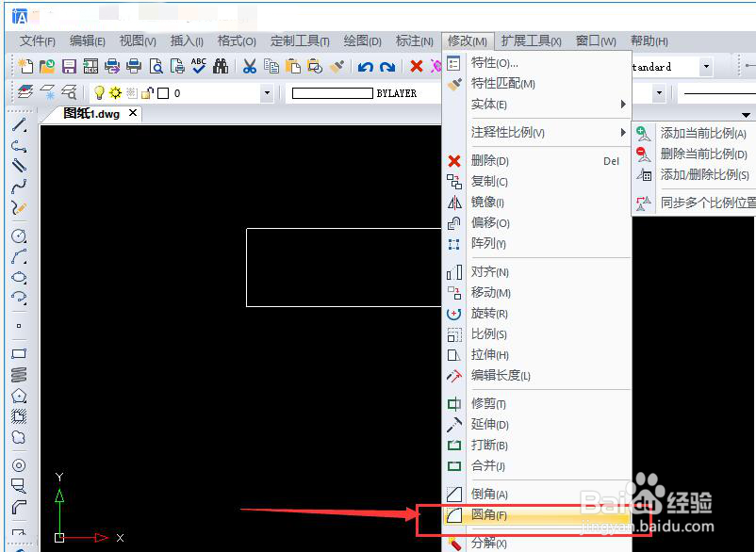Choose 圆角(F) fillet from menu
This screenshot has height=552, width=756.
[536, 515]
